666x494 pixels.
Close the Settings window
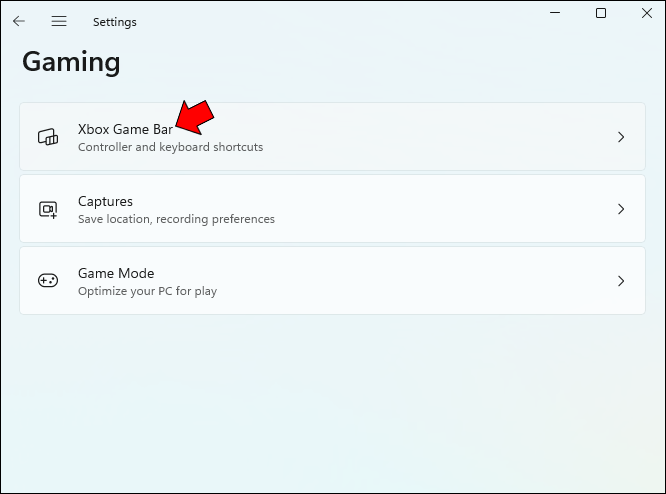pos(646,13)
